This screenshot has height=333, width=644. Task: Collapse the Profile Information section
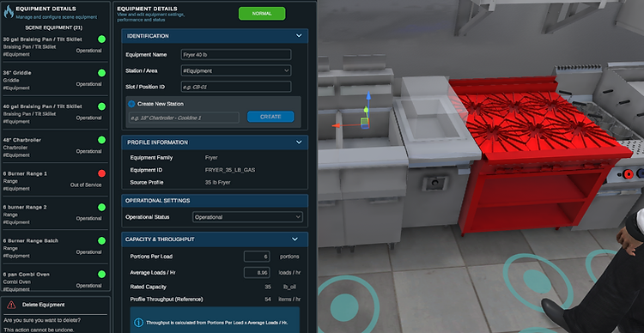pos(299,142)
